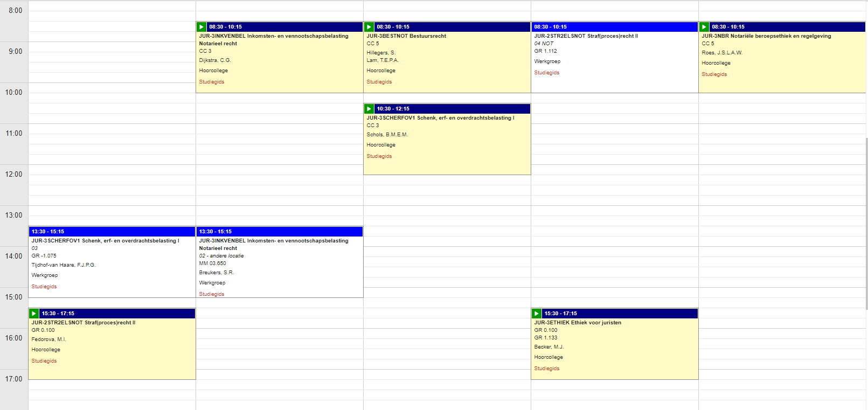Viewport: 868px width, 410px height.
Task: Open Studiegids in 13:30 Inkomstenbelasting Werkgroep
Action: (212, 294)
